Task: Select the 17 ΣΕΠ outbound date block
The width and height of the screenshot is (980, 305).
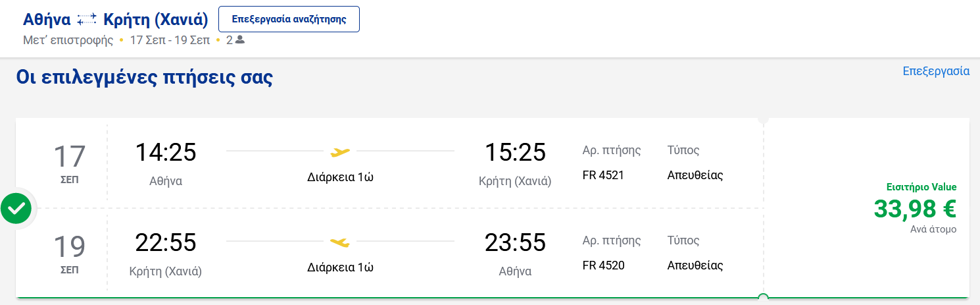Action: [69, 163]
